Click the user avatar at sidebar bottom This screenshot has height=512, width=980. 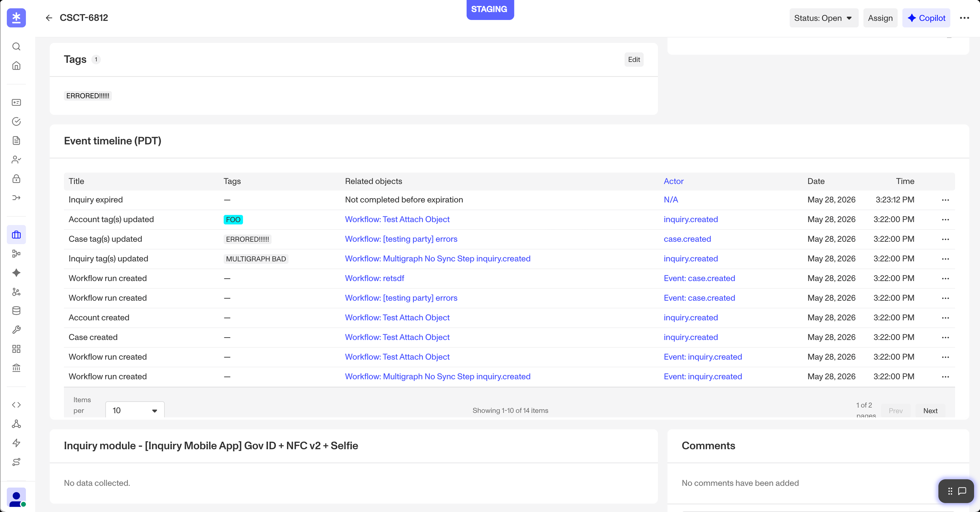pyautogui.click(x=16, y=497)
